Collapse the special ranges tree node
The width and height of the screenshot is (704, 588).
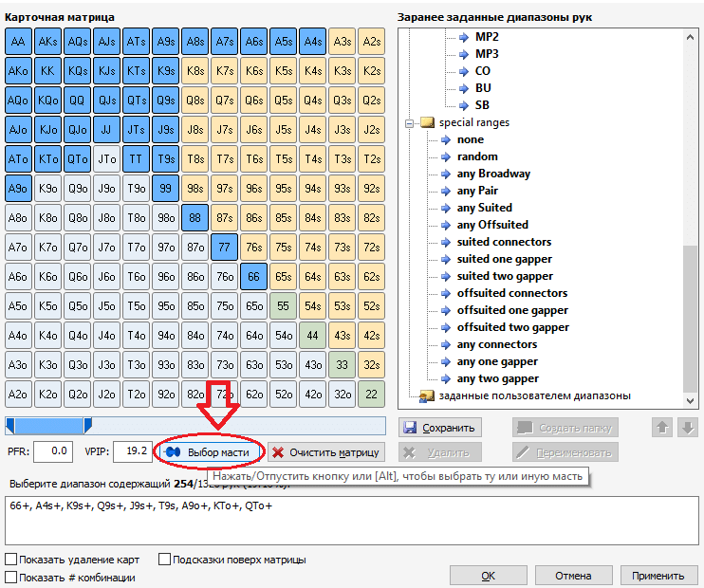408,123
